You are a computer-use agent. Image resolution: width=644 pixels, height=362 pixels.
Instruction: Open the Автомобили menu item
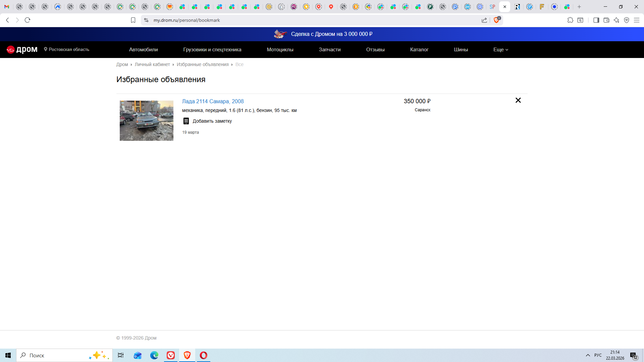point(143,50)
